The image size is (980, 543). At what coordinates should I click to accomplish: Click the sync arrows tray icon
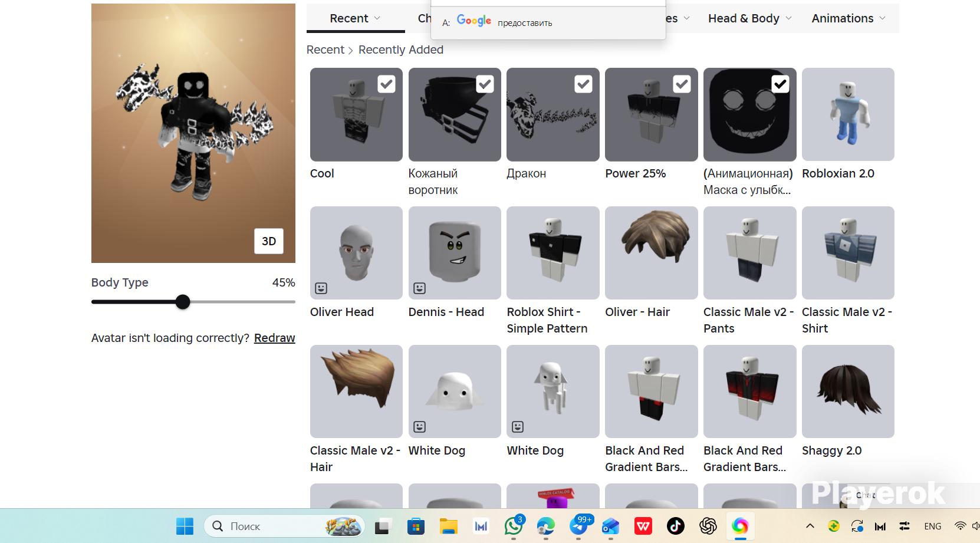857,526
